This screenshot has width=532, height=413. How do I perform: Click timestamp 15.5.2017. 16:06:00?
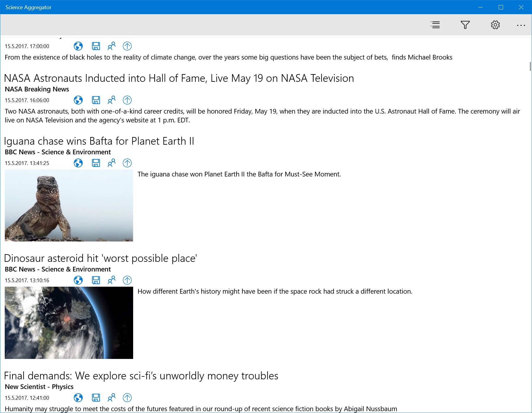point(27,100)
